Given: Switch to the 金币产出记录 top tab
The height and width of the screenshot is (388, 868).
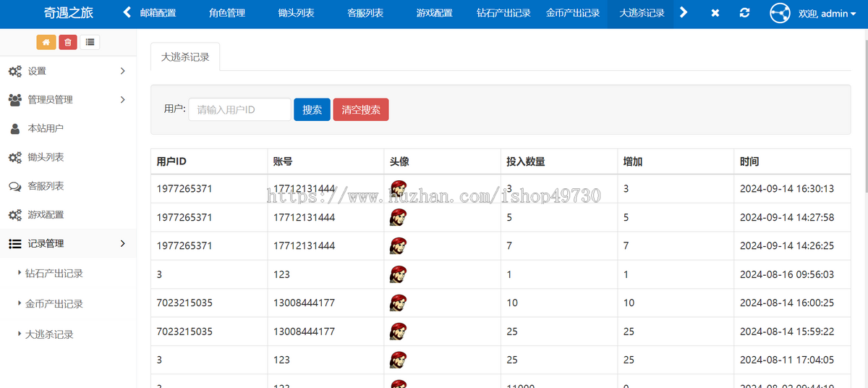Looking at the screenshot, I should (x=573, y=13).
